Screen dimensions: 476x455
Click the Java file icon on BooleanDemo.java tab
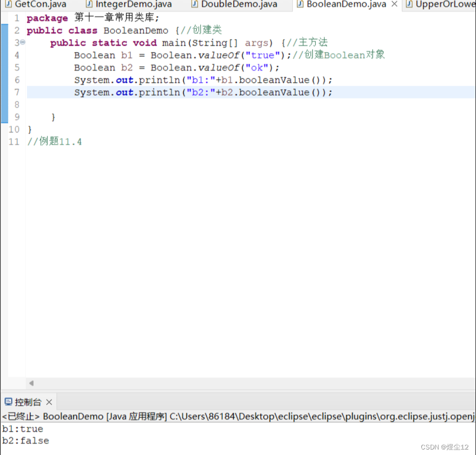(301, 5)
